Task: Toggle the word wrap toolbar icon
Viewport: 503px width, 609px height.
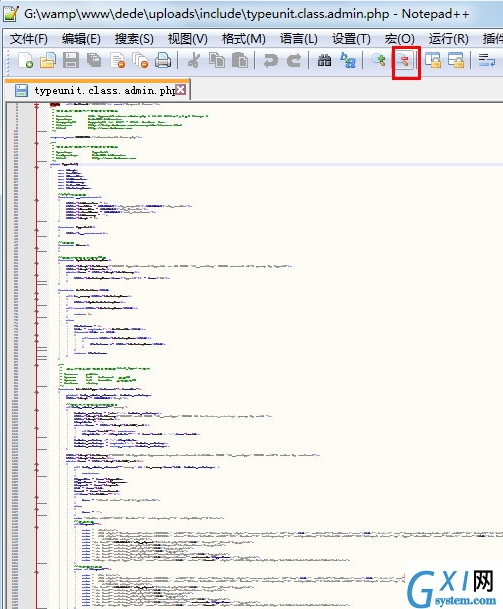Action: point(487,61)
